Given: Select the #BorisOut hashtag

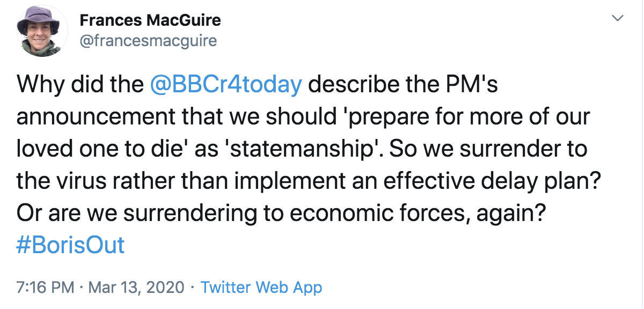Looking at the screenshot, I should click(x=71, y=245).
